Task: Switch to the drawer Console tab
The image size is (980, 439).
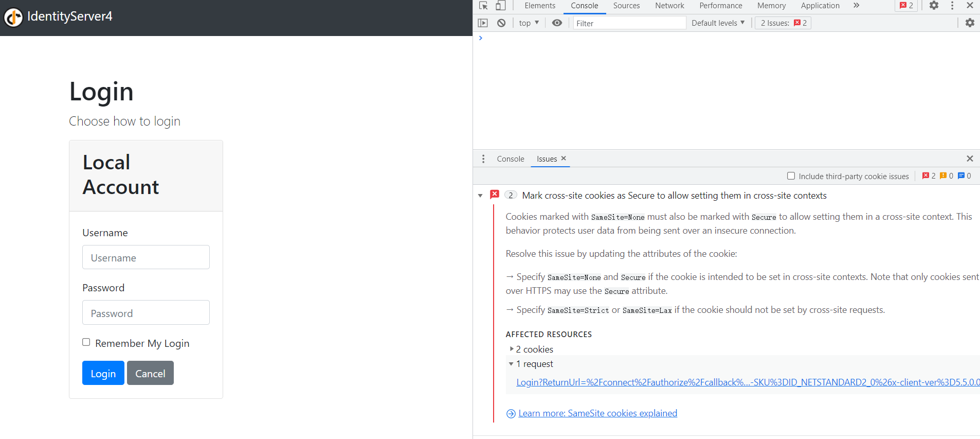Action: (x=511, y=159)
